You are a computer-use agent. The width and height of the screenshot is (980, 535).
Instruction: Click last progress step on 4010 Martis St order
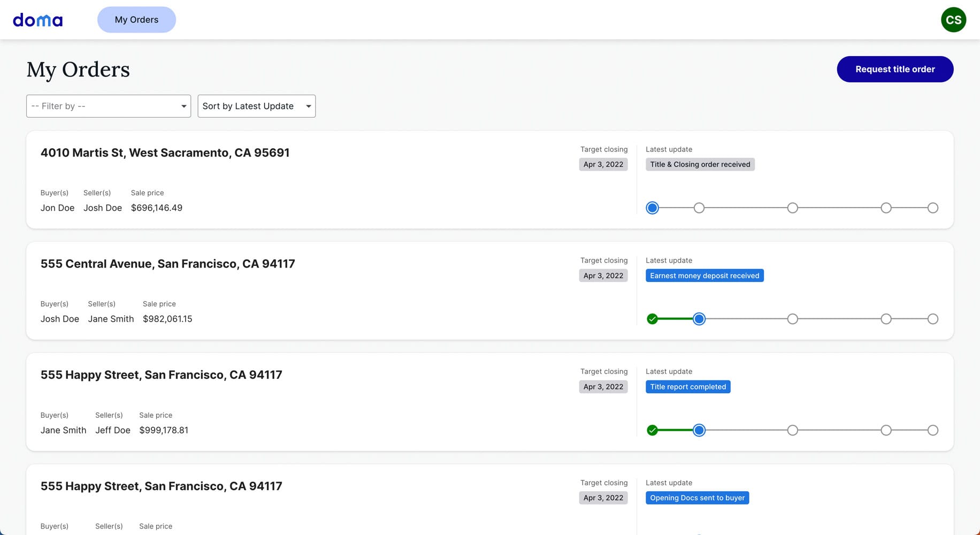932,208
